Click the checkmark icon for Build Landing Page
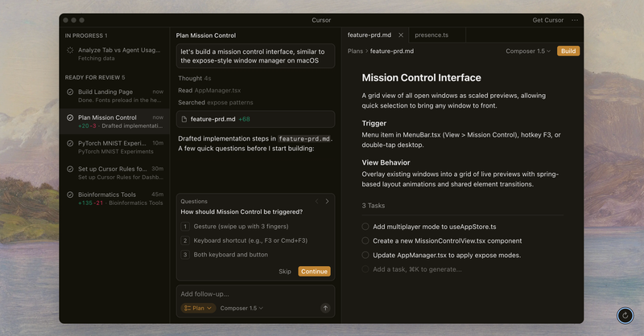The width and height of the screenshot is (644, 336). 70,92
